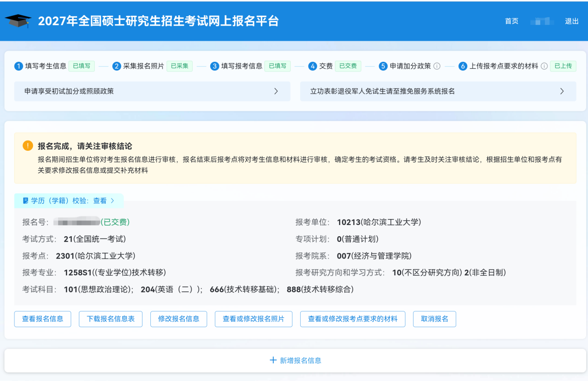This screenshot has width=588, height=381.
Task: Open step 申请加分政策
Action: [410, 66]
